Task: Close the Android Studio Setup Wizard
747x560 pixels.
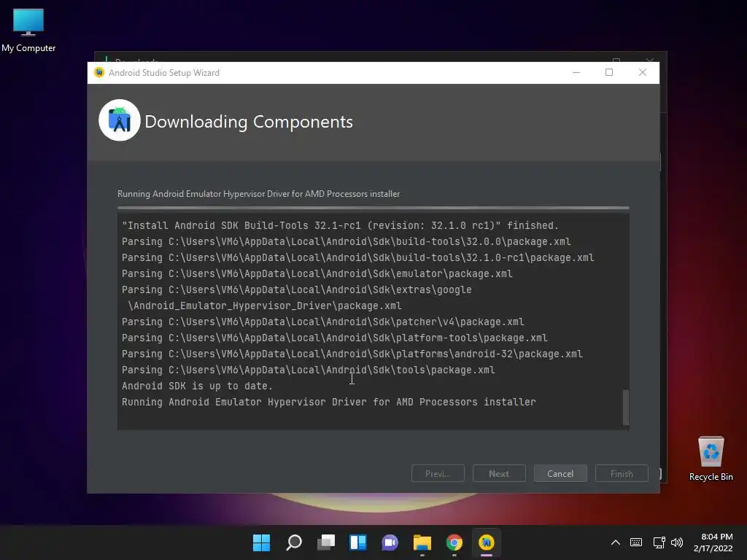Action: coord(643,72)
